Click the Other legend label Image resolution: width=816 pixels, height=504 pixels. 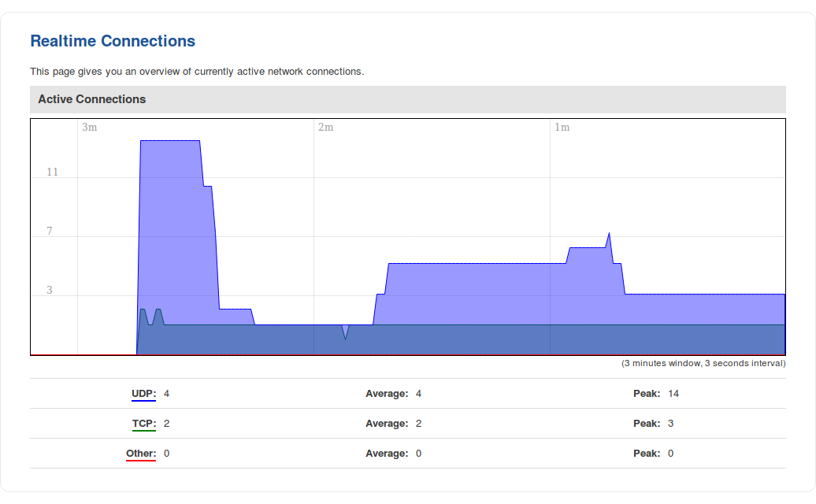(141, 453)
